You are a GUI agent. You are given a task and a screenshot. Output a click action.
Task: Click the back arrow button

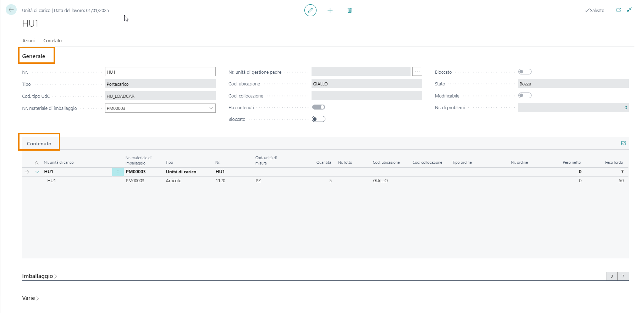point(11,10)
